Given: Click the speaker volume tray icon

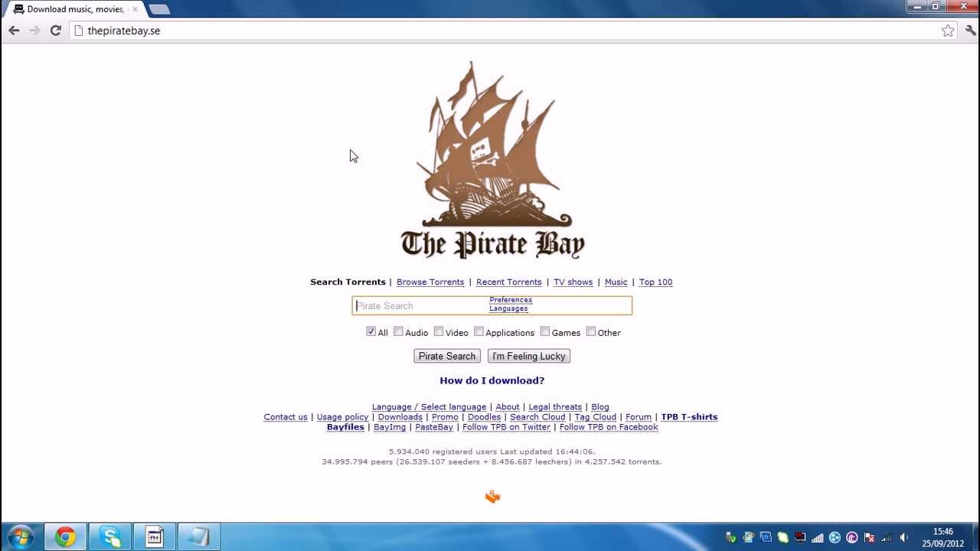Looking at the screenshot, I should click(904, 537).
